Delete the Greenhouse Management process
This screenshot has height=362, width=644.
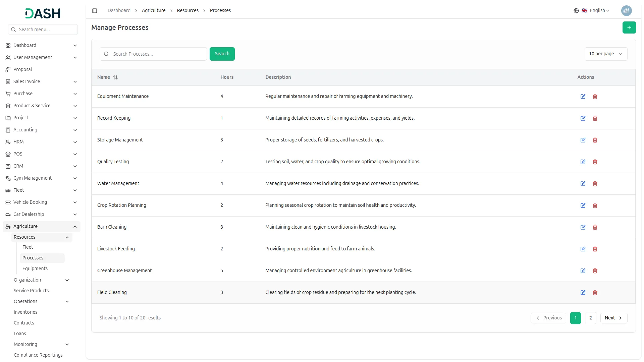click(595, 271)
